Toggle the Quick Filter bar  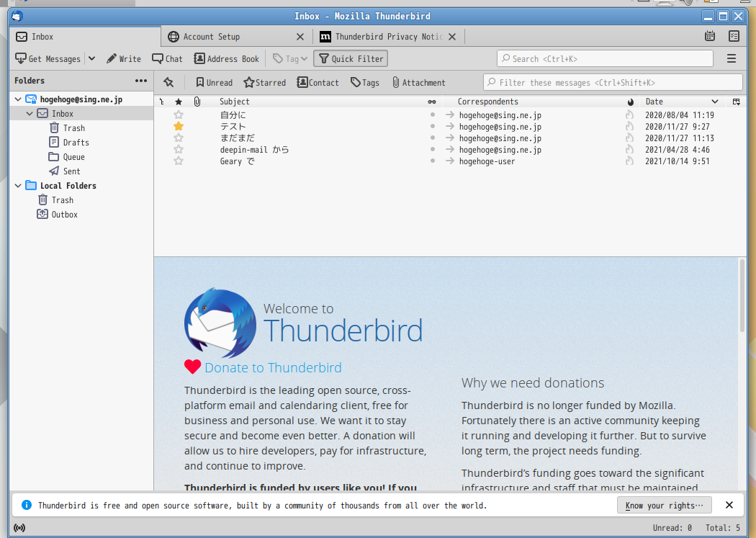(x=351, y=59)
